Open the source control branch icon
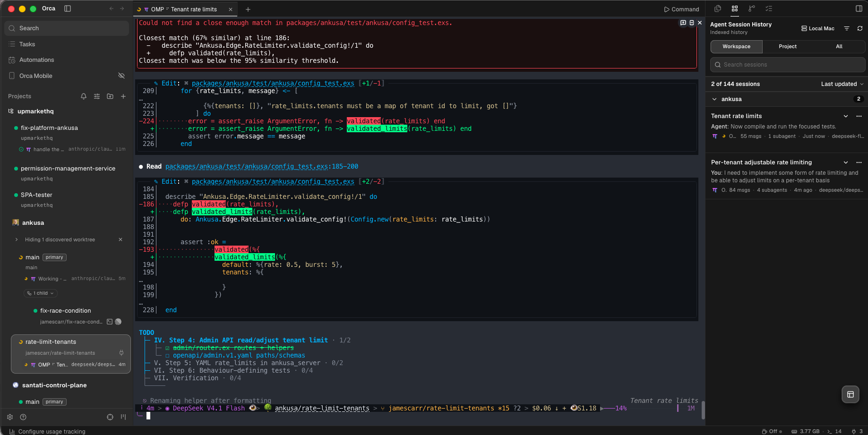This screenshot has height=435, width=868. (752, 9)
